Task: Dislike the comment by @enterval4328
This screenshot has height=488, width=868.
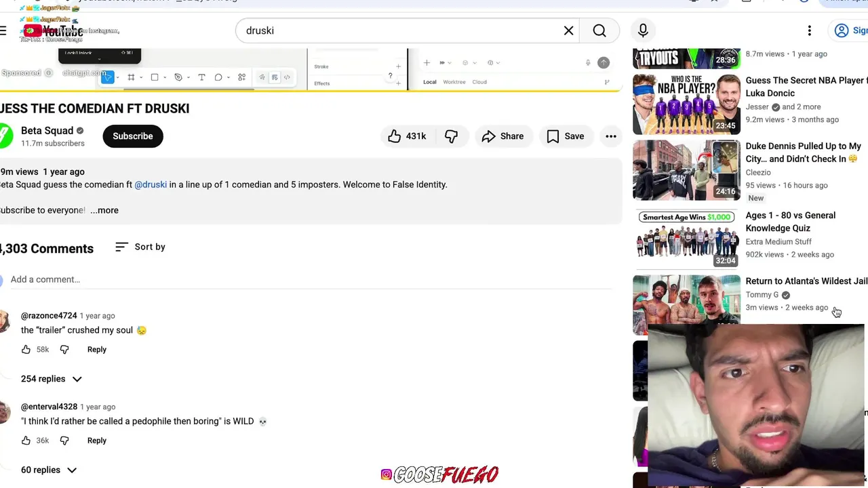Action: pyautogui.click(x=64, y=441)
